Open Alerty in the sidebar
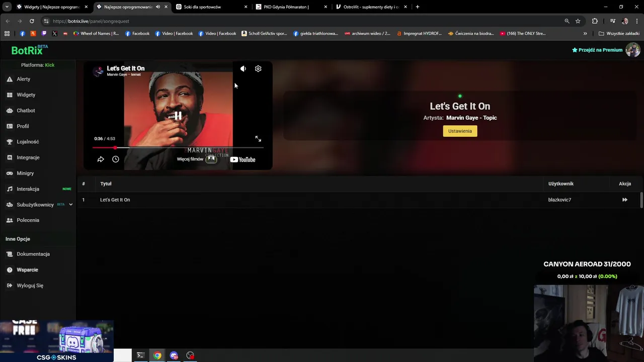Viewport: 644px width, 362px height. coord(24,79)
